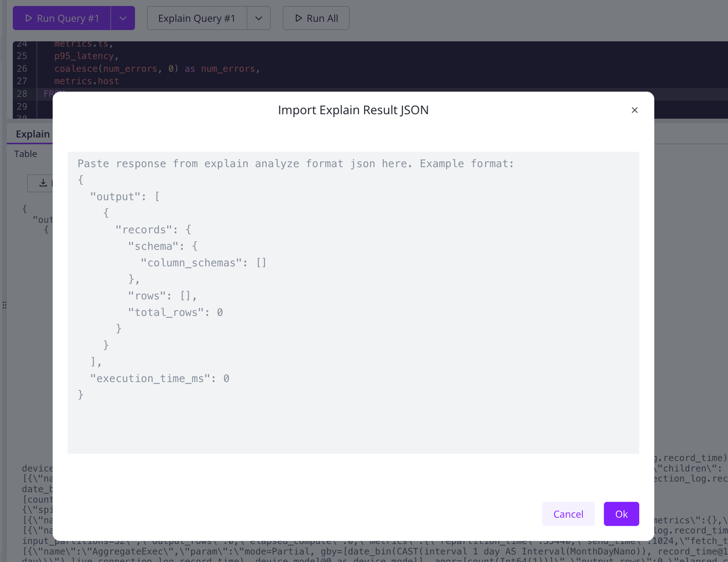Click the JSON paste text area
Image resolution: width=728 pixels, height=562 pixels.
[353, 301]
